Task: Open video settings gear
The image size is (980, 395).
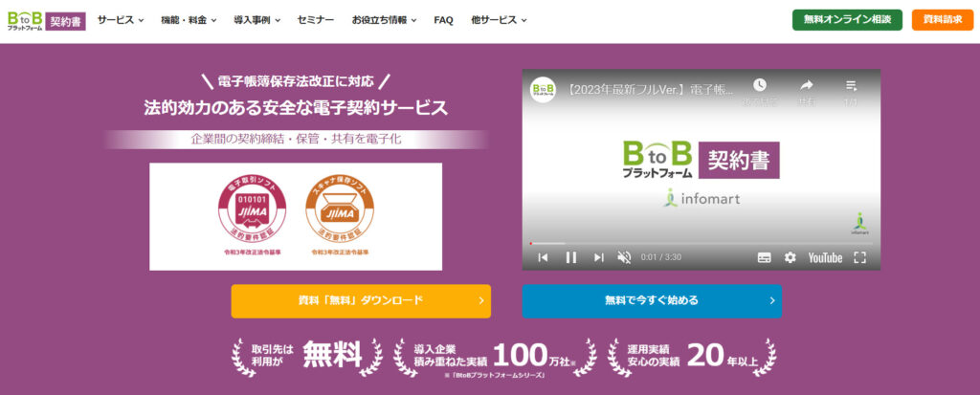Action: [790, 257]
